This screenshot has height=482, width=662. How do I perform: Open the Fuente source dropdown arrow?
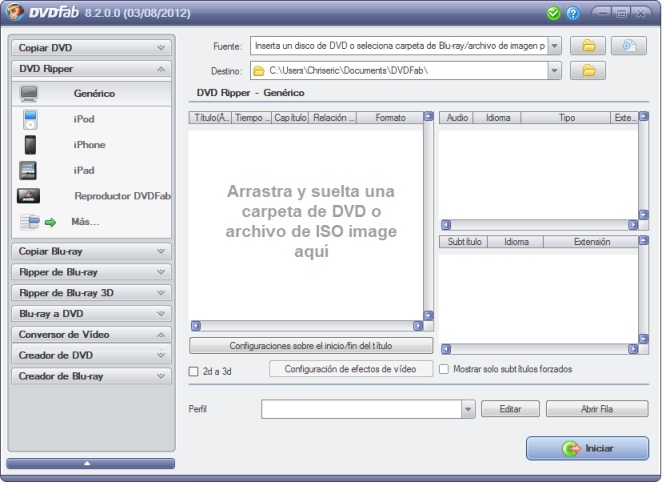point(555,46)
